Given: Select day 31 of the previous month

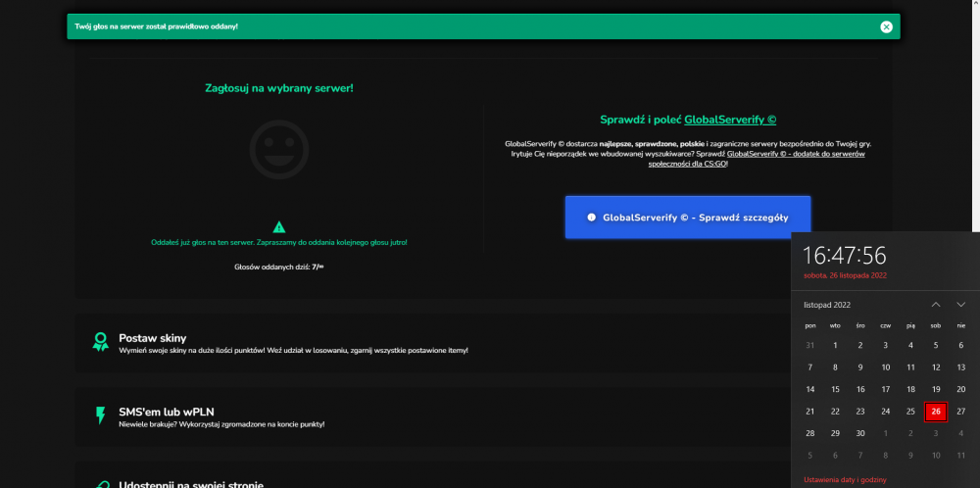Looking at the screenshot, I should tap(810, 345).
